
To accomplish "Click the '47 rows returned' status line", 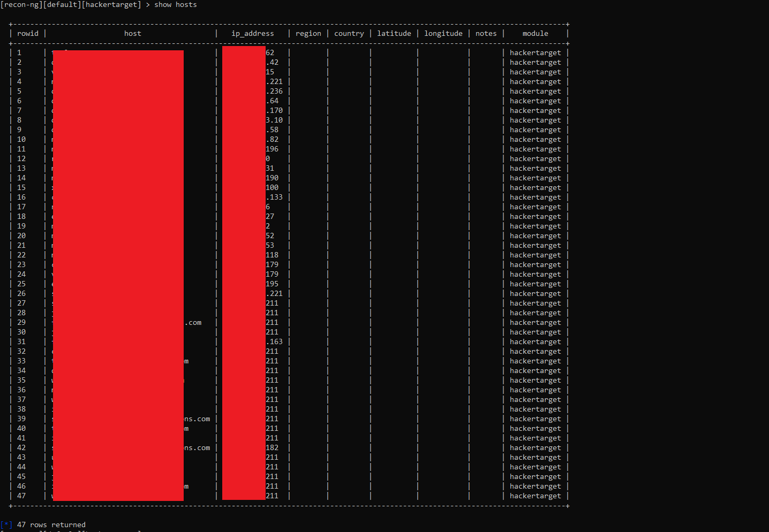I will (51, 525).
